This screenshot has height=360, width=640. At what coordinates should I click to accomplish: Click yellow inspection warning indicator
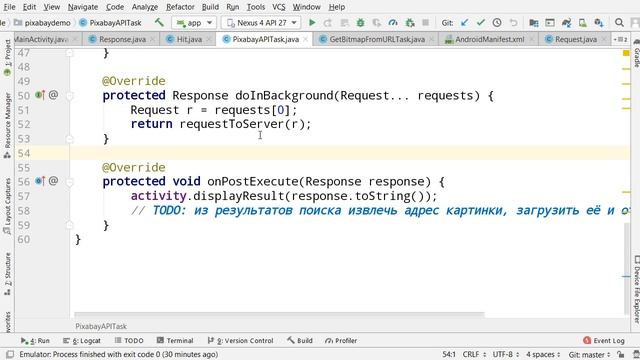[x=626, y=53]
